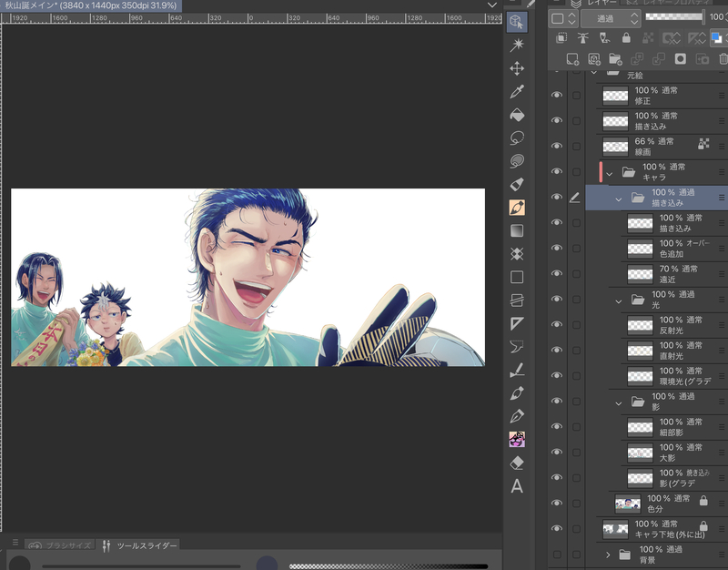728x570 pixels.
Task: Open the blending mode dropdown showing 通過
Action: click(610, 17)
